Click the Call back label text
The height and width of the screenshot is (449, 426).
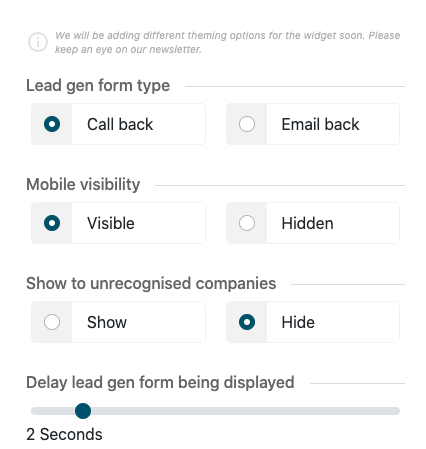pos(120,124)
